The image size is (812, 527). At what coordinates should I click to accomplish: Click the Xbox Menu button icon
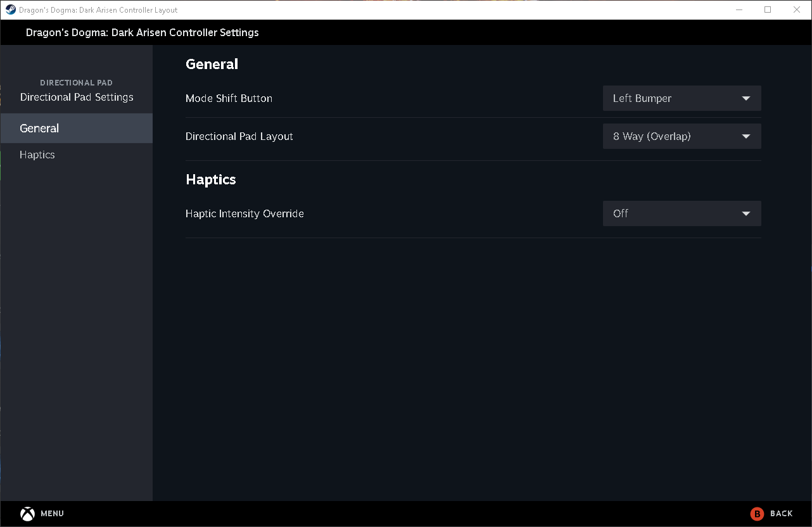click(27, 514)
